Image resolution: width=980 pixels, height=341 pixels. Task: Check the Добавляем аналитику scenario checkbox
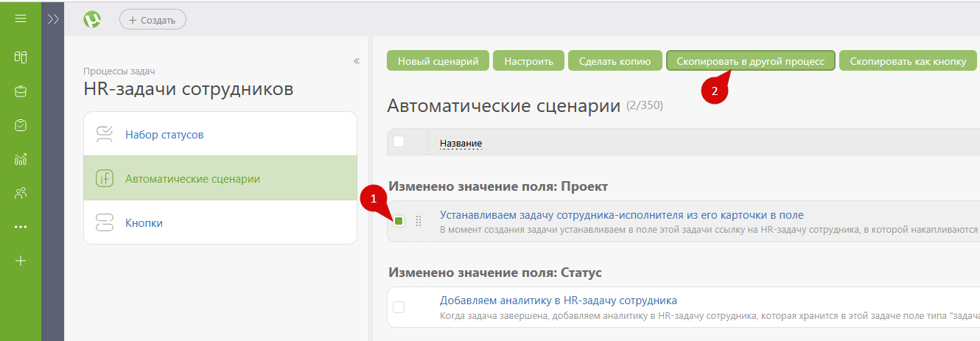[x=399, y=307]
